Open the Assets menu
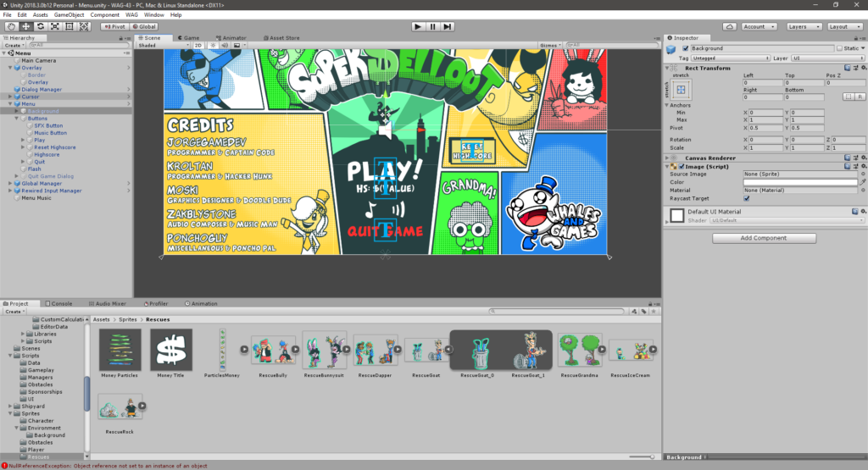This screenshot has width=868, height=470. [40, 15]
